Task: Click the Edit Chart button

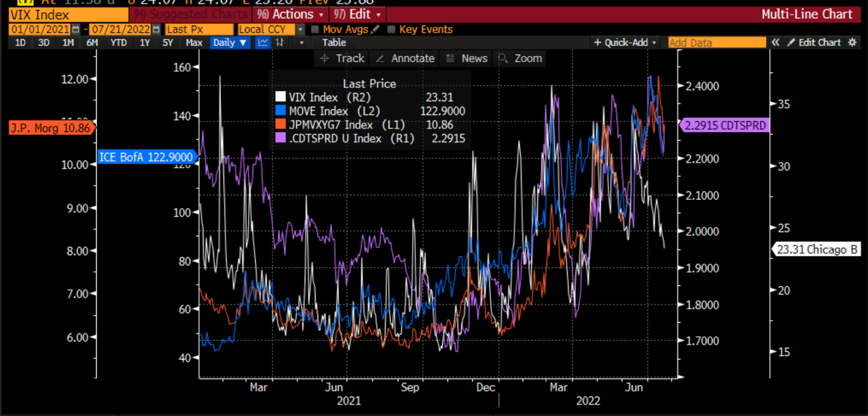Action: (x=813, y=43)
